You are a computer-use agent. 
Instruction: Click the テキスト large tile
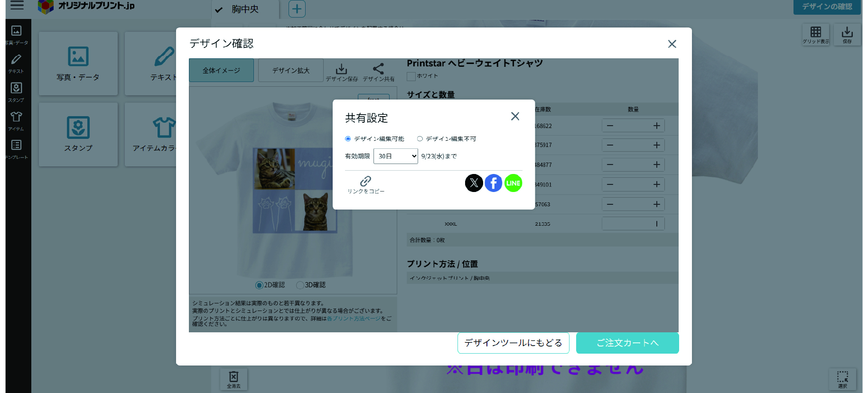coord(150,64)
